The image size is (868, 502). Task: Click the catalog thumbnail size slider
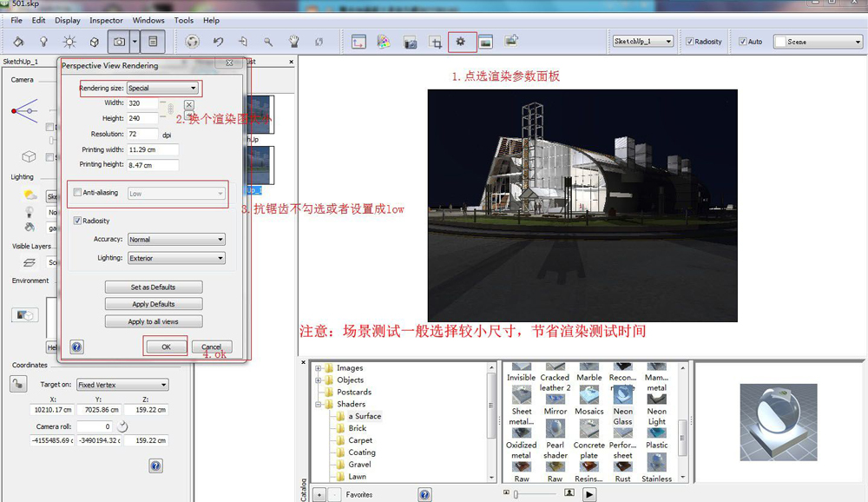tap(516, 494)
